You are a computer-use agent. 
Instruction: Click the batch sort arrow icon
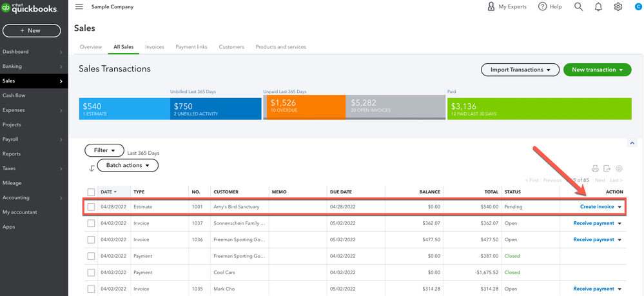(92, 168)
